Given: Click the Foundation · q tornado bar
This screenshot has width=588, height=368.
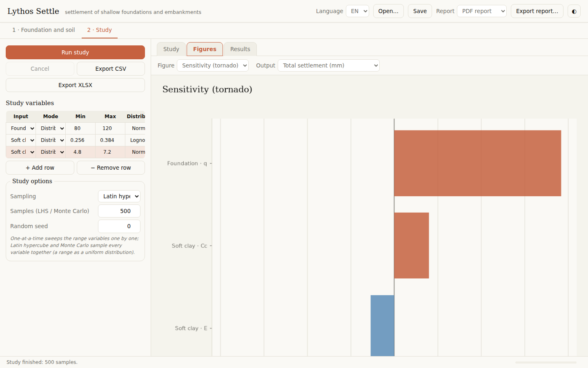Looking at the screenshot, I should pyautogui.click(x=477, y=163).
